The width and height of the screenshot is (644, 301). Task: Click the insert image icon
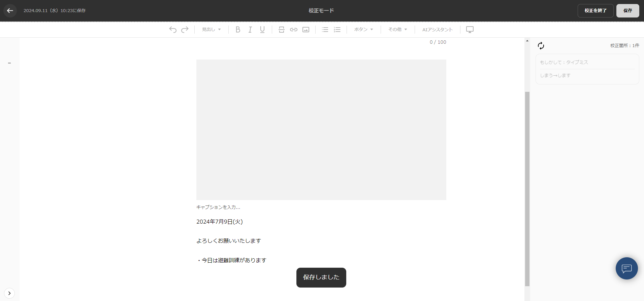tap(306, 30)
